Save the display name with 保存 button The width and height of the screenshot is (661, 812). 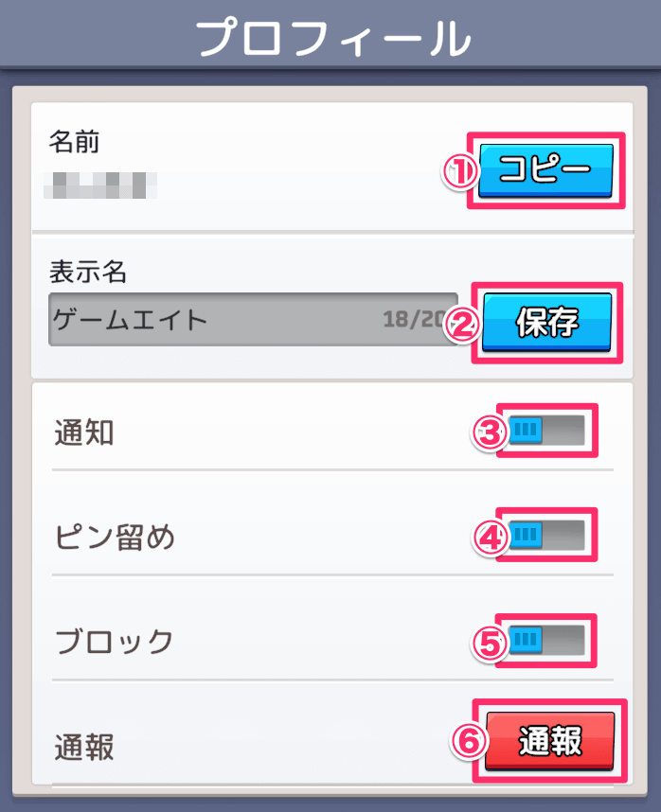click(547, 323)
